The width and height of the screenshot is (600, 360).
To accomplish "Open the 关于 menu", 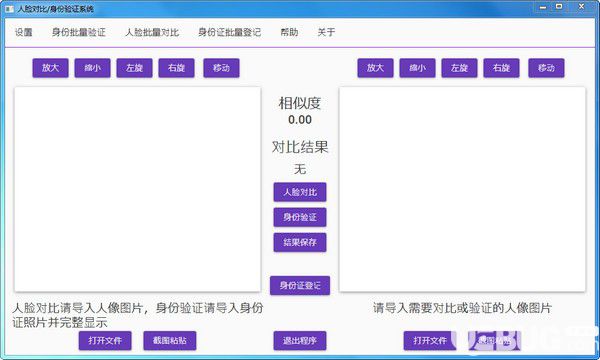I will (326, 33).
